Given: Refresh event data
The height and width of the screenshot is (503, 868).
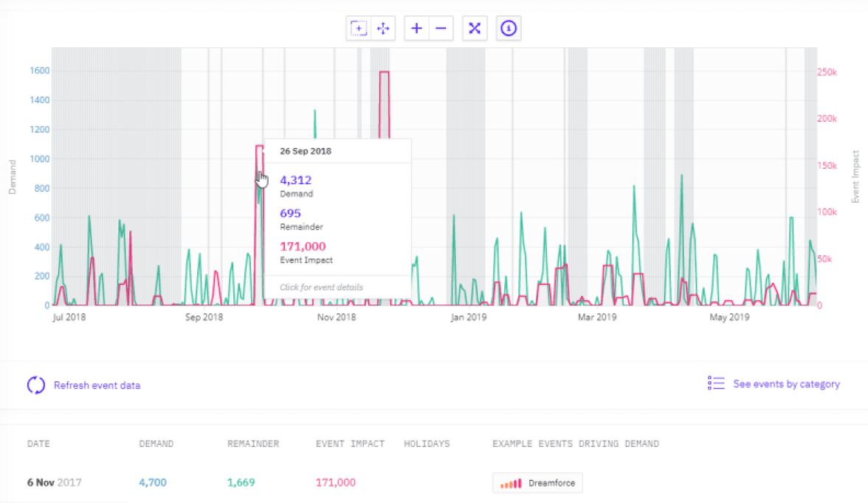Looking at the screenshot, I should 96,384.
